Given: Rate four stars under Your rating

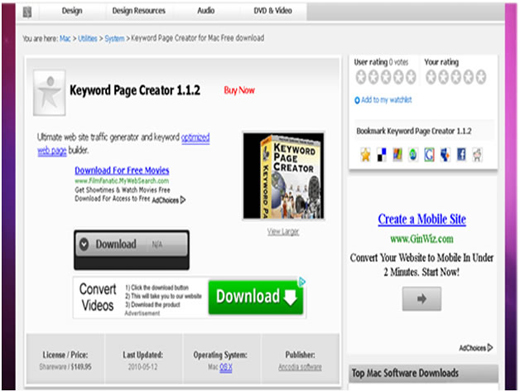Looking at the screenshot, I should pos(468,77).
